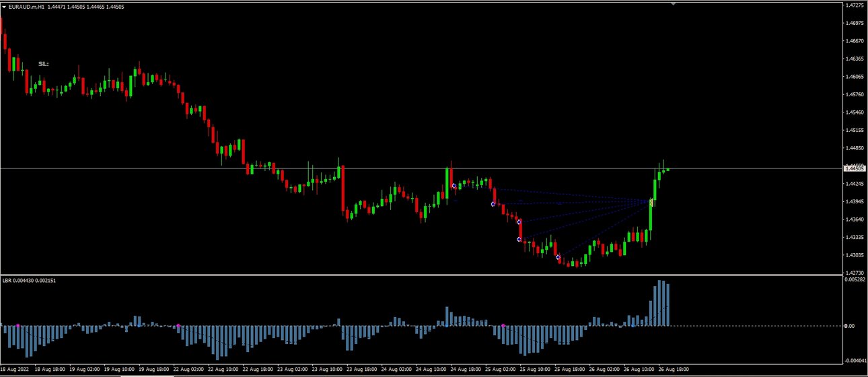
Task: Click the 18 Aug 2022 date label
Action: pos(15,370)
